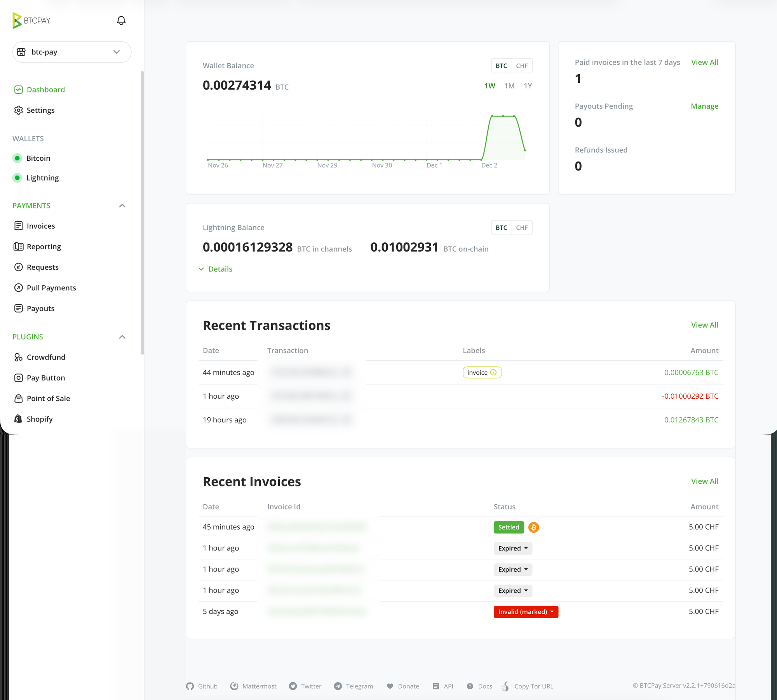The width and height of the screenshot is (777, 700).
Task: Go to Invoices in the sidebar
Action: tap(41, 226)
